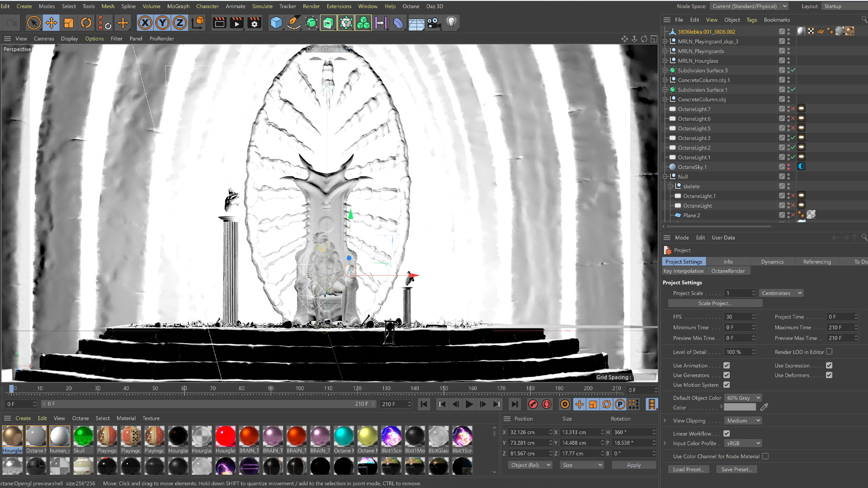
Task: Open the MoGraph menu
Action: (x=178, y=6)
